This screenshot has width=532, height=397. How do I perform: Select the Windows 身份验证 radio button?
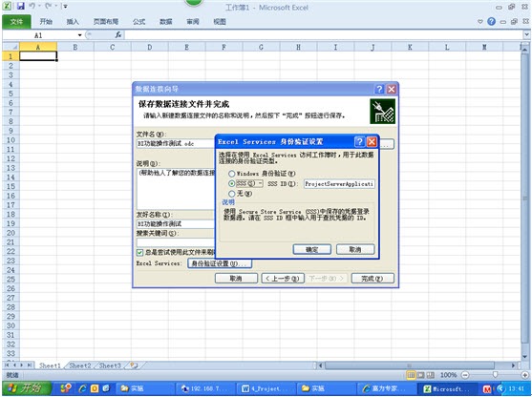(x=232, y=174)
